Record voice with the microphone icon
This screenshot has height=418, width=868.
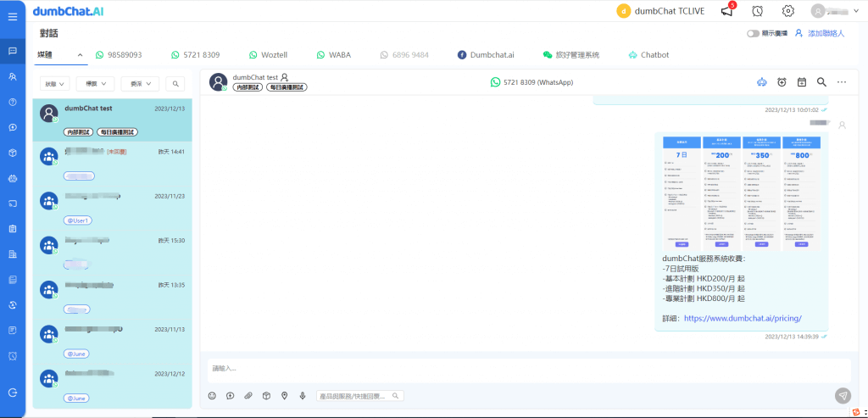coord(303,396)
